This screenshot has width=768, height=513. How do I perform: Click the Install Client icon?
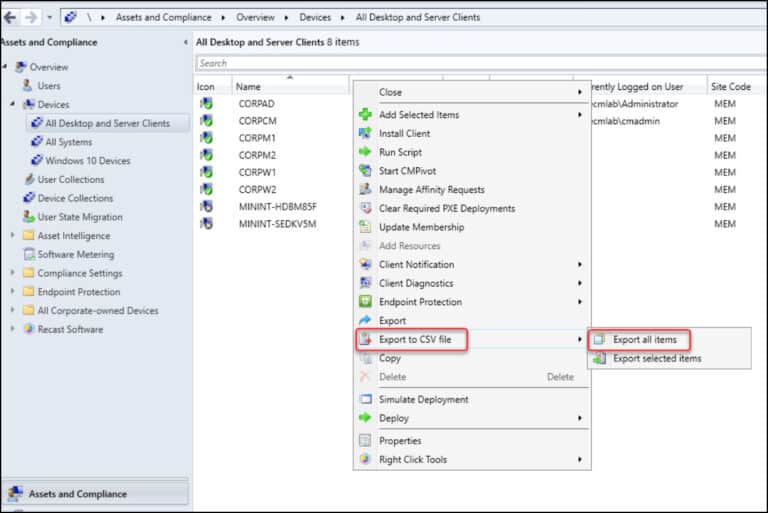click(x=365, y=133)
